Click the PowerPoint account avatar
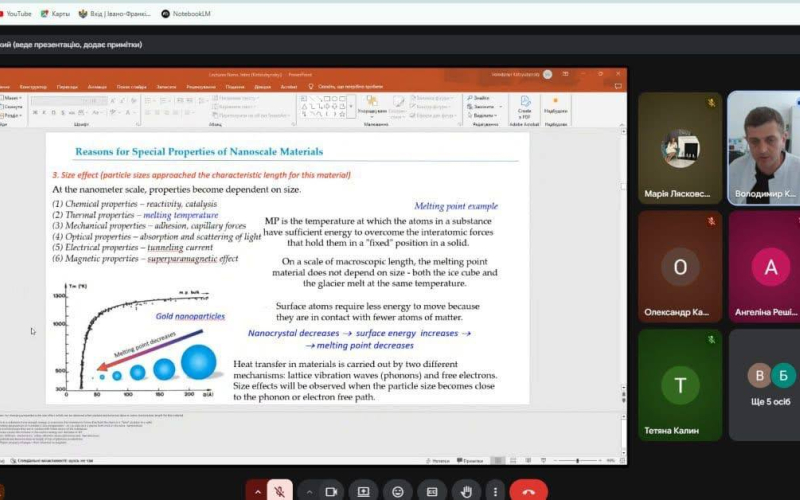The image size is (800, 500). click(547, 74)
